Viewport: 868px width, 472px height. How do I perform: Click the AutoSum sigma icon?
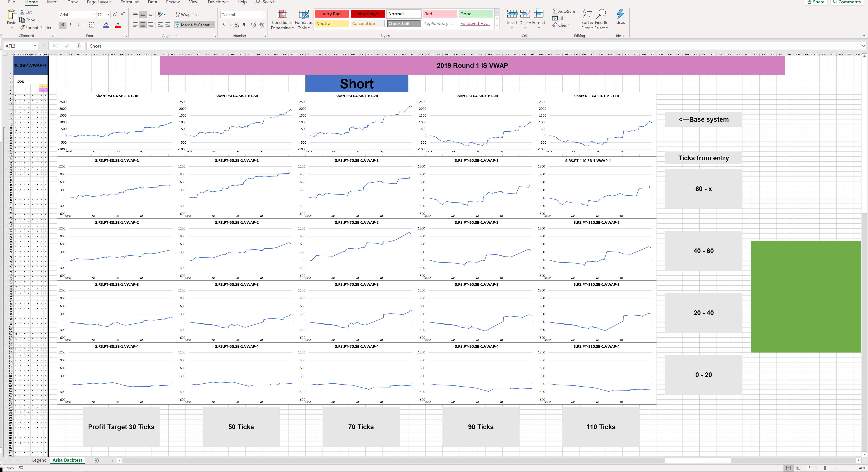555,11
